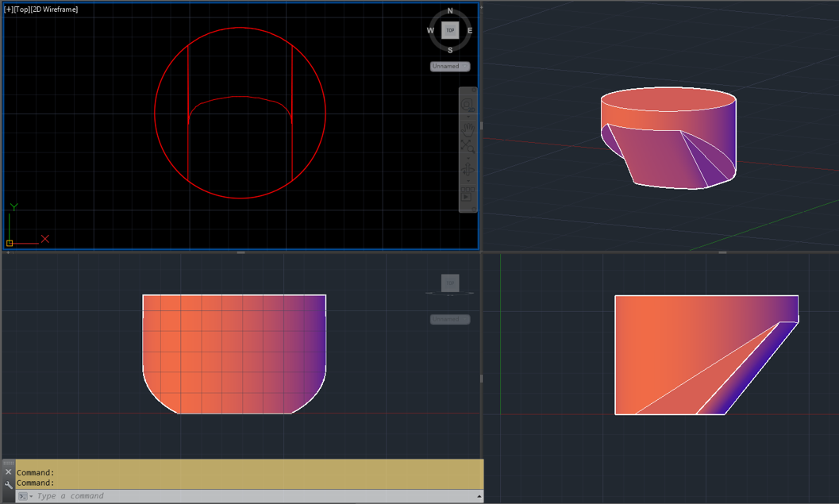839x504 pixels.
Task: Open the [2D Wireframe] visual style menu
Action: coord(52,9)
